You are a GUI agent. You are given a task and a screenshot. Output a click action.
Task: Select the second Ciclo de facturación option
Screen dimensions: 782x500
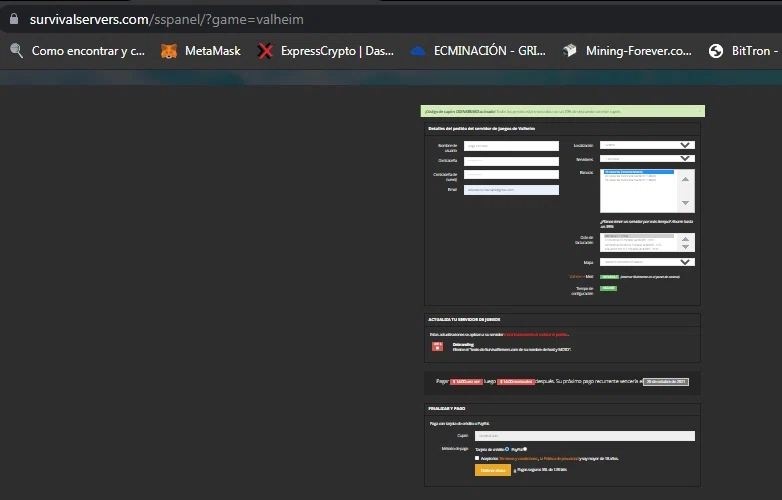pyautogui.click(x=638, y=240)
